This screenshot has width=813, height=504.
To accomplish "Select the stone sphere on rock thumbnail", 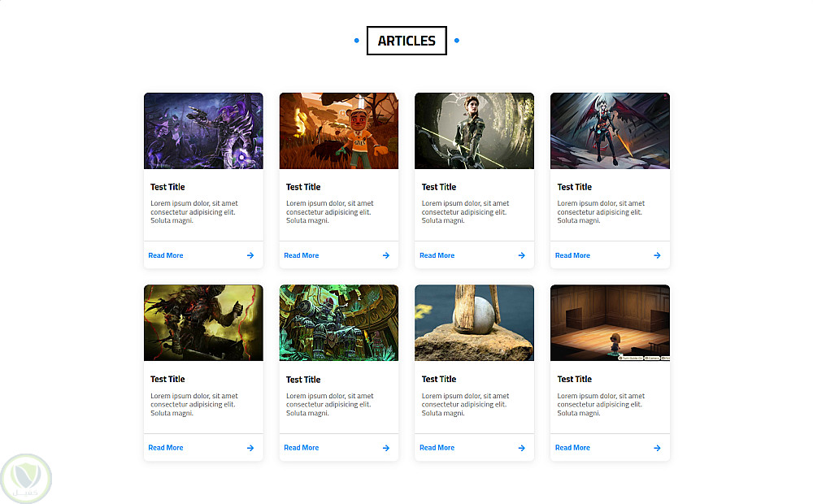I will [x=475, y=323].
